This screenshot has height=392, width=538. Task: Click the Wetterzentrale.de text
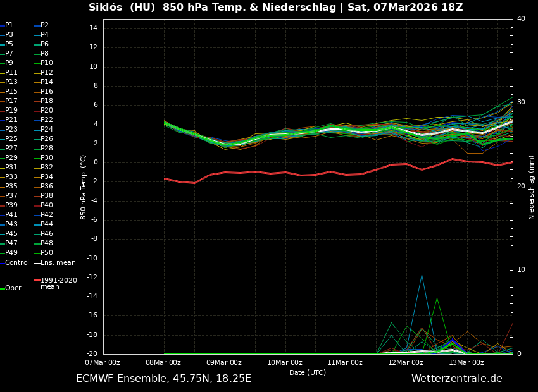pos(456,379)
